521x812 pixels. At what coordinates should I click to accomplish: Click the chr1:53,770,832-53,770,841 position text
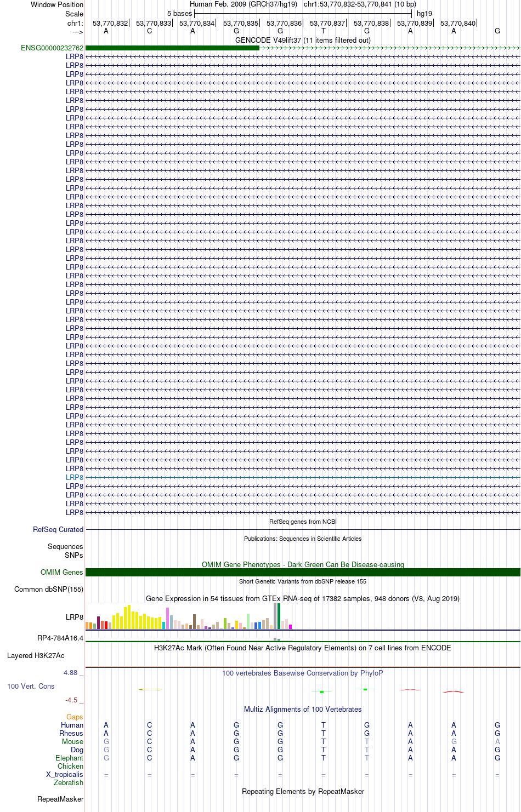pos(360,4)
